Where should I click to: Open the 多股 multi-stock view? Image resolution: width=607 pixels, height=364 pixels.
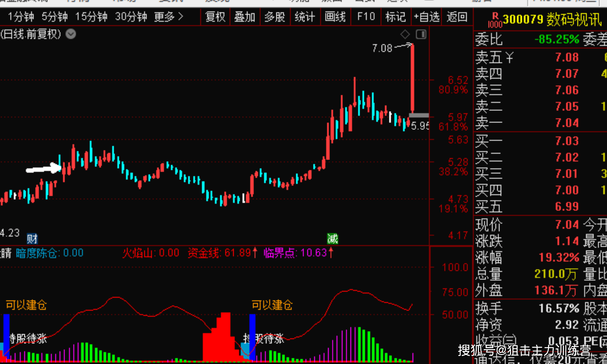275,17
